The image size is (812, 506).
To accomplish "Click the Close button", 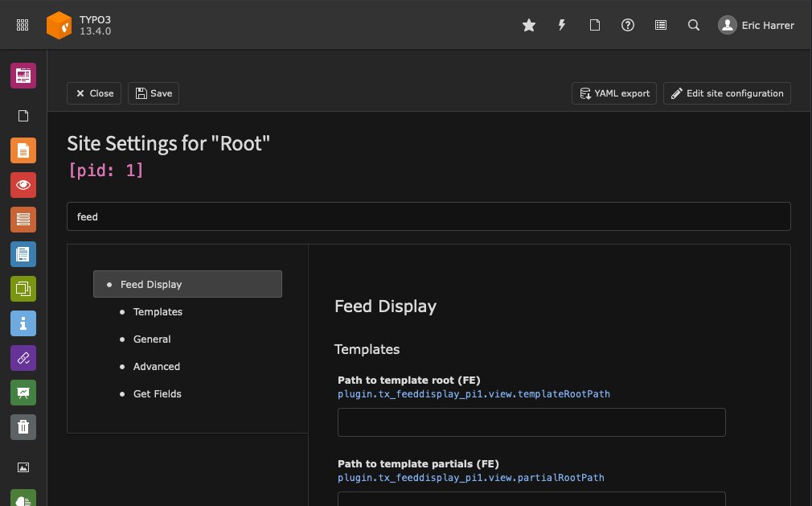I will [x=94, y=93].
